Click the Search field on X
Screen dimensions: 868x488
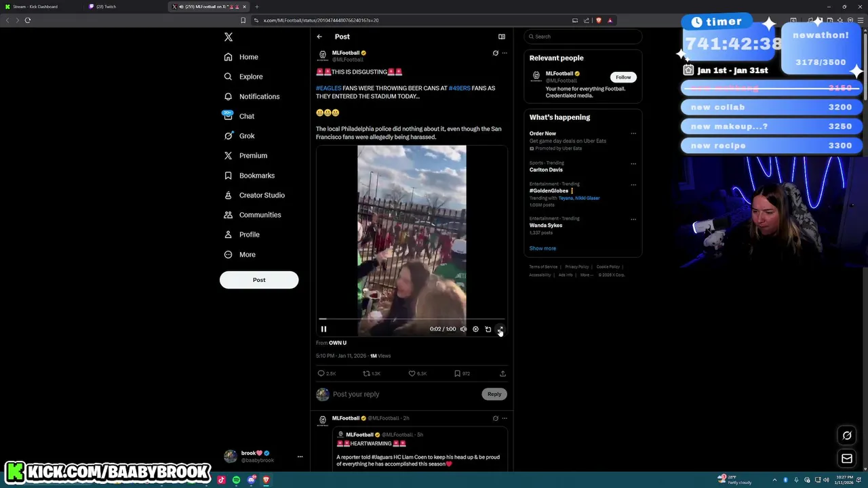click(583, 37)
